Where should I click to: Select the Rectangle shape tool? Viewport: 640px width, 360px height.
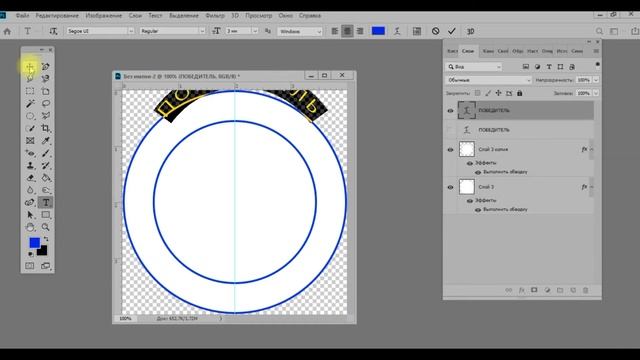tap(46, 215)
